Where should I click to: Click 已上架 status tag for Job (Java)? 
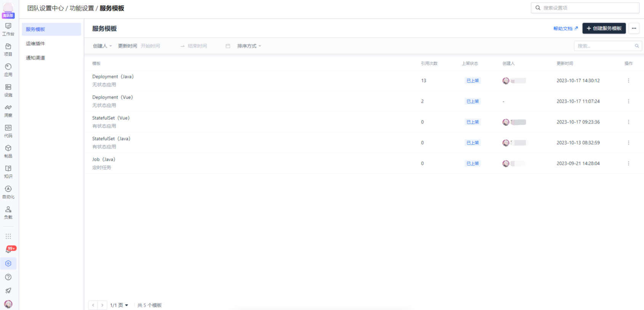[473, 163]
